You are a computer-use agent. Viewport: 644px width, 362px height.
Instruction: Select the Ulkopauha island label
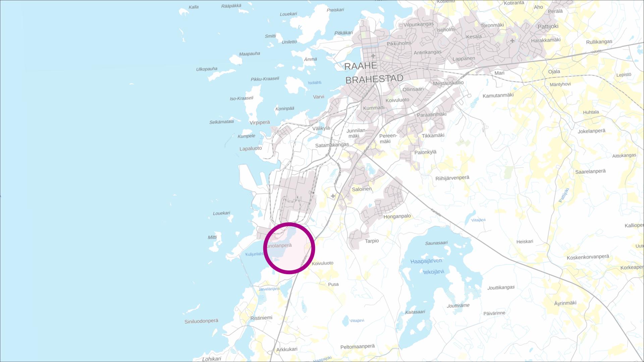(x=207, y=69)
